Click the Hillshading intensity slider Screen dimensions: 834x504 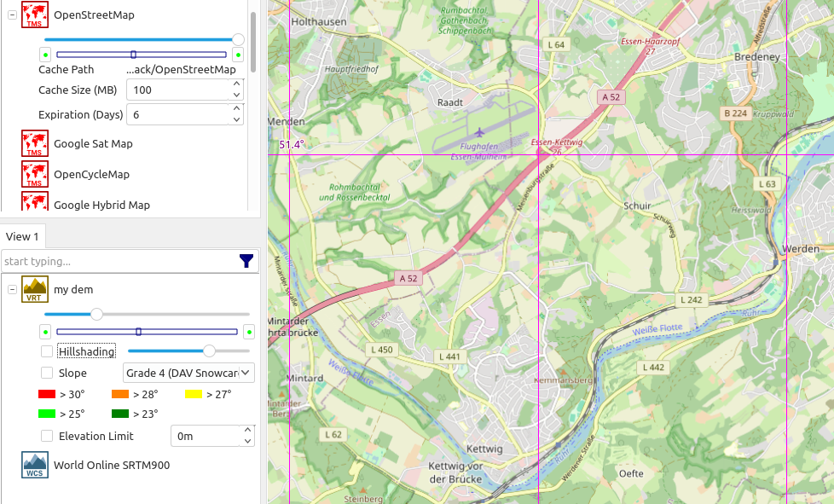188,350
